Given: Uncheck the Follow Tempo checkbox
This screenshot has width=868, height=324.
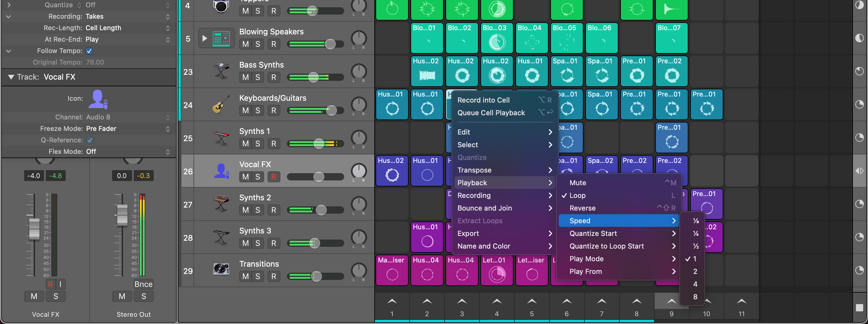Looking at the screenshot, I should 89,51.
